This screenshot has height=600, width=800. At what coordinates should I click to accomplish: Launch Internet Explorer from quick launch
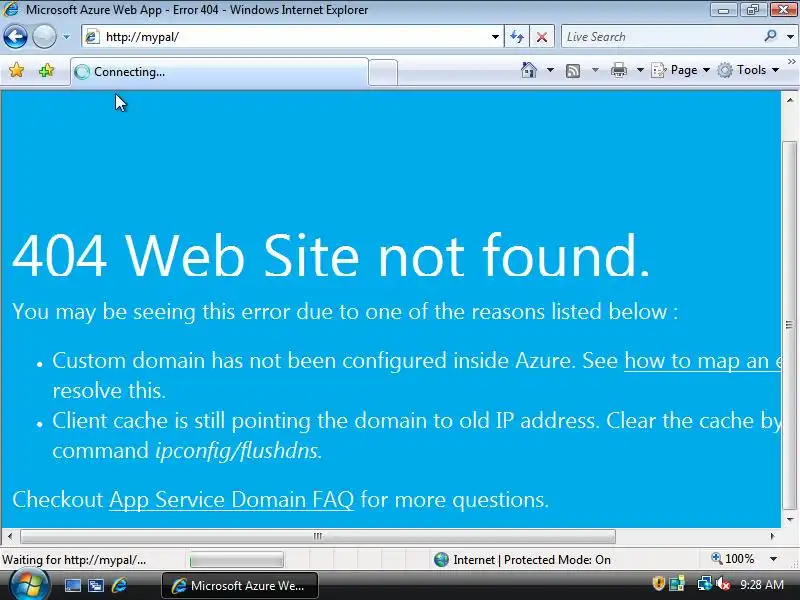(x=119, y=585)
